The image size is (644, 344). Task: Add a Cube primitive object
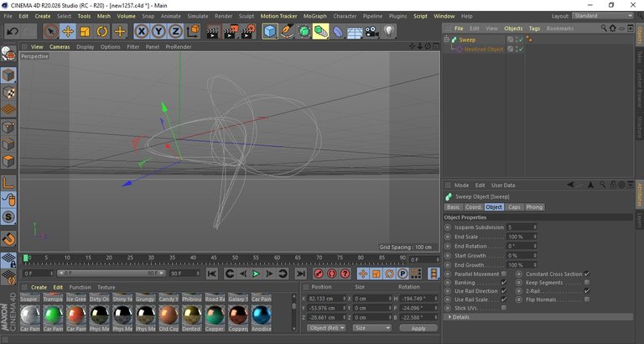[x=270, y=32]
